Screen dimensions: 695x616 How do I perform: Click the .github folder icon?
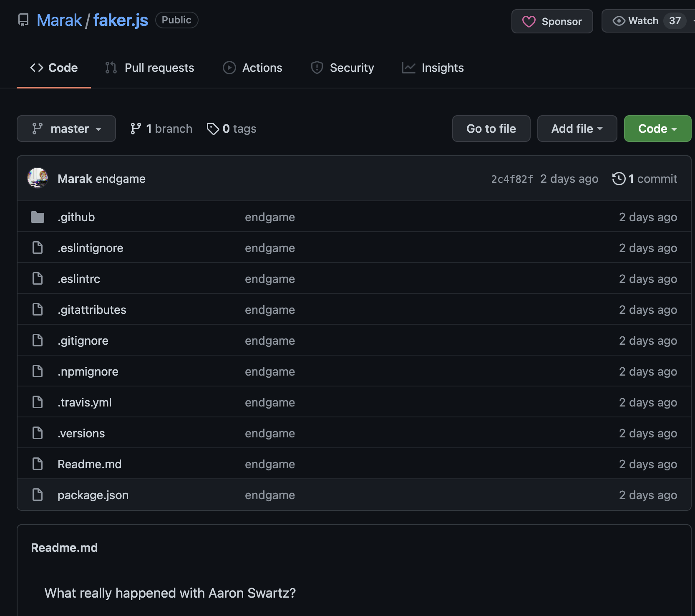pos(38,217)
